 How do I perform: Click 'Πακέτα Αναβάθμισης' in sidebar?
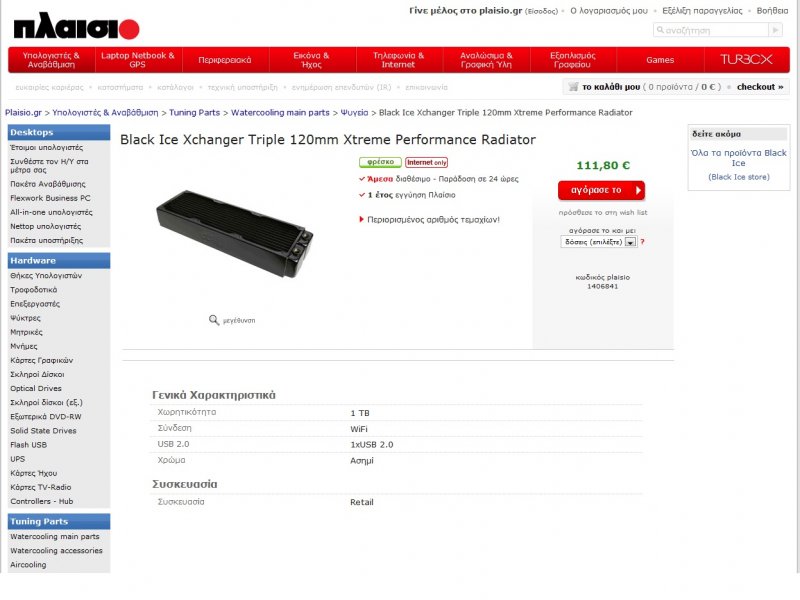click(48, 184)
